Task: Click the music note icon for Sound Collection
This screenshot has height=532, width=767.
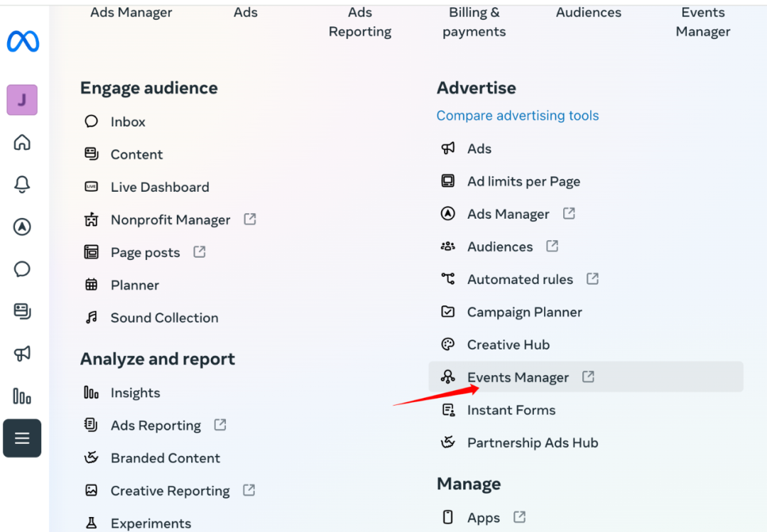Action: tap(91, 317)
